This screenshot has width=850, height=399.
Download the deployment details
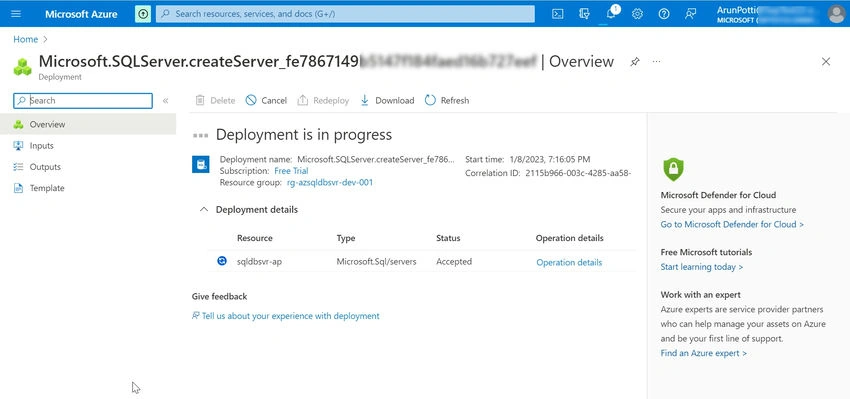coord(387,100)
